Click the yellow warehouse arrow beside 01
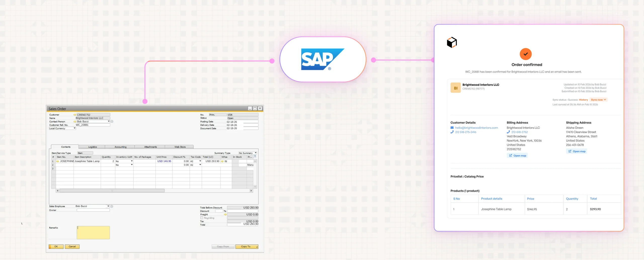 tap(222, 161)
